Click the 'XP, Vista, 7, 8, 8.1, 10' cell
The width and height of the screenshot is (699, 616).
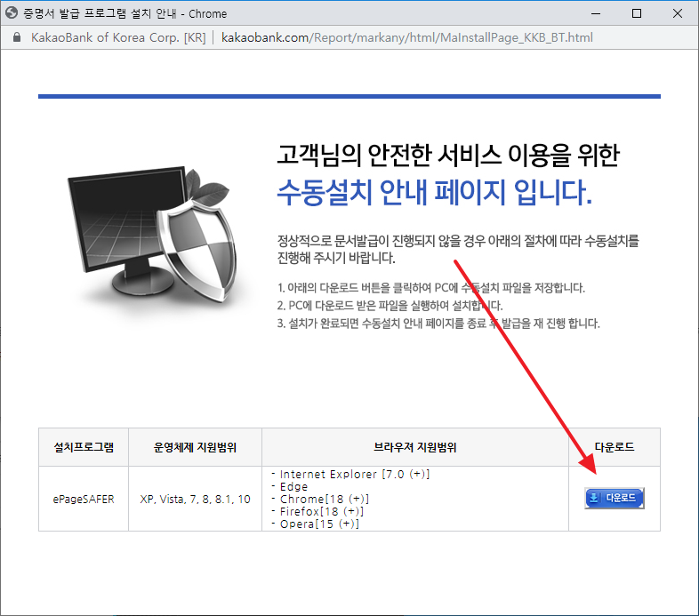(x=196, y=500)
